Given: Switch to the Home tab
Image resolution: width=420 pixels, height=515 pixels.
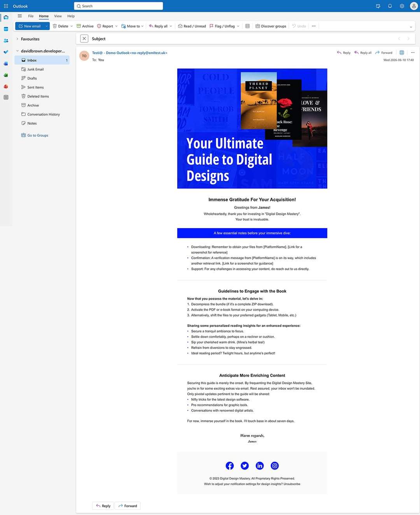Looking at the screenshot, I should (44, 16).
